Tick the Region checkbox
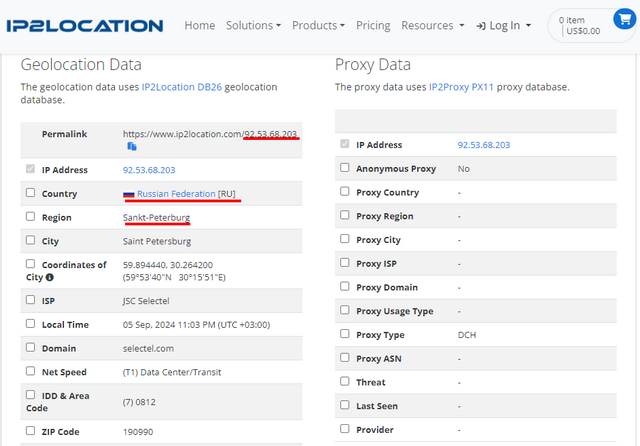This screenshot has width=640, height=446. coord(31,216)
